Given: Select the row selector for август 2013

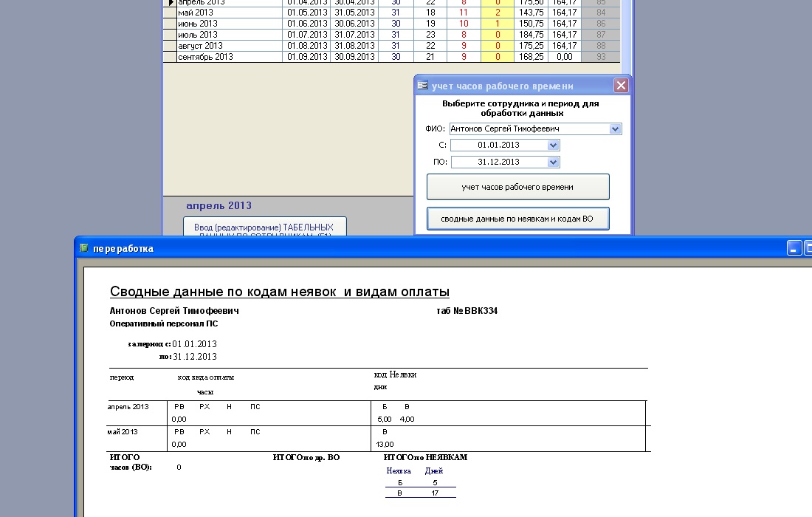Looking at the screenshot, I should point(170,46).
